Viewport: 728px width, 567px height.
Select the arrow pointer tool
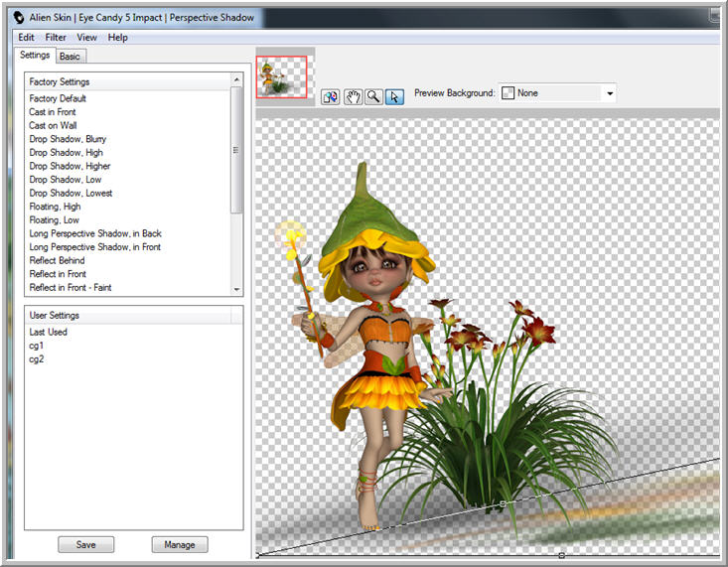tap(394, 97)
